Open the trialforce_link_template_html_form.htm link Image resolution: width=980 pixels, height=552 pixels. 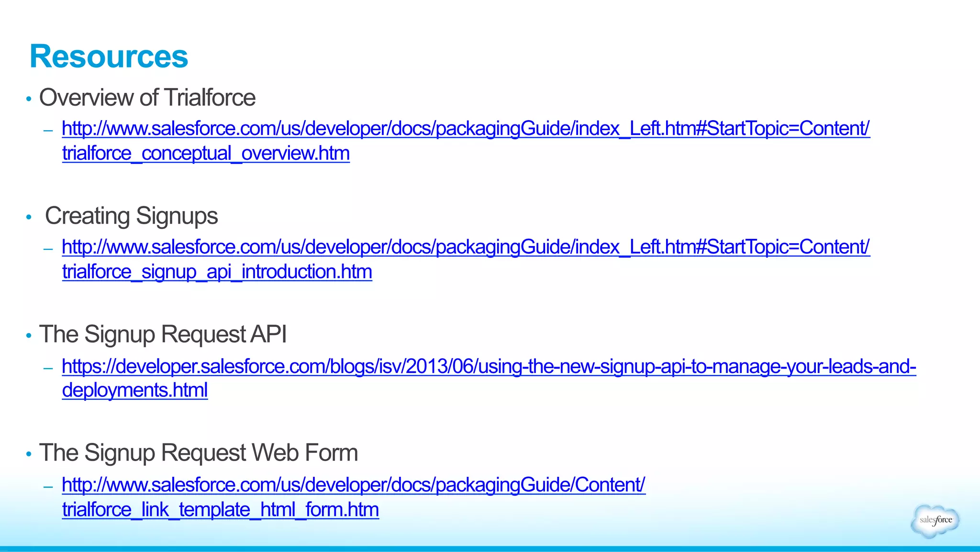[x=354, y=496]
